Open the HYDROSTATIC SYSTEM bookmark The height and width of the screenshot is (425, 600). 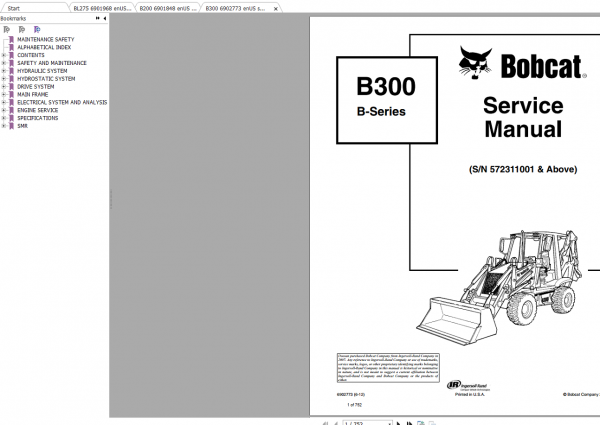pyautogui.click(x=46, y=79)
